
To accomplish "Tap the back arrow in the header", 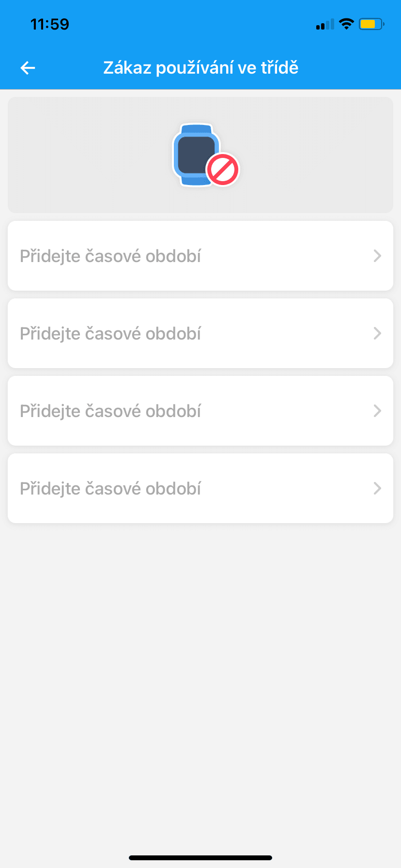I will coord(28,68).
